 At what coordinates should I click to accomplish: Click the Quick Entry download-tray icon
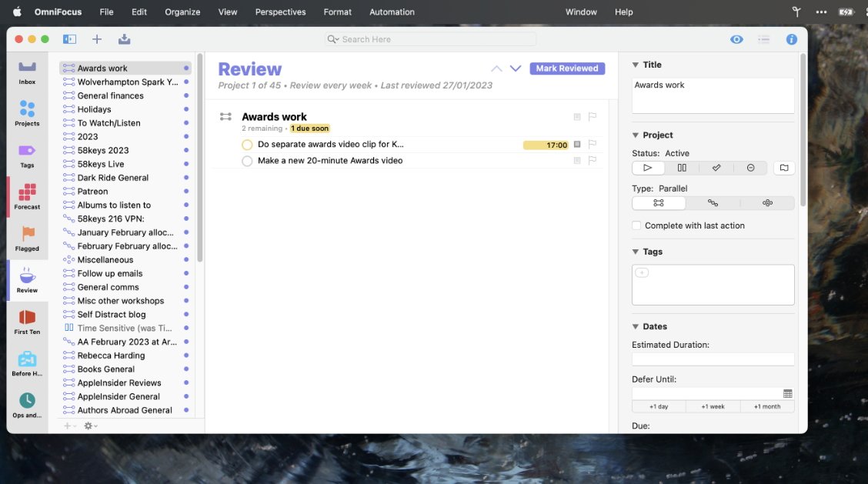pyautogui.click(x=125, y=39)
